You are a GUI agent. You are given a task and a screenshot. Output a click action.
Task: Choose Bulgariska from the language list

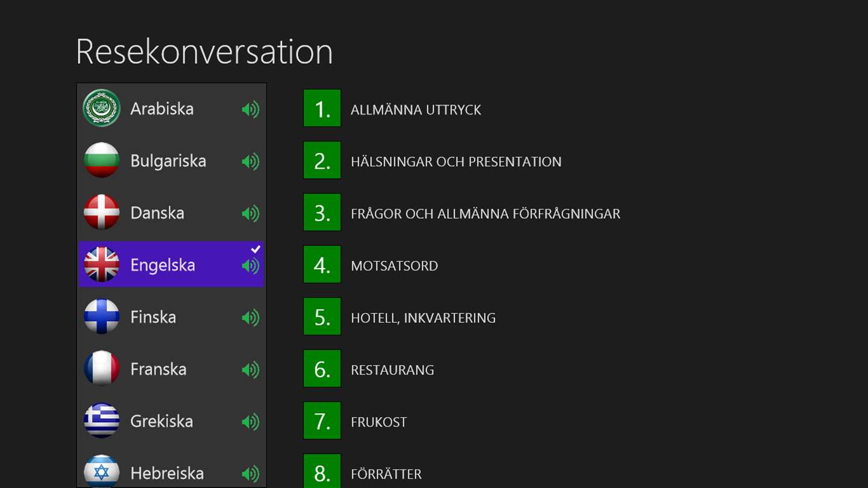[x=168, y=161]
